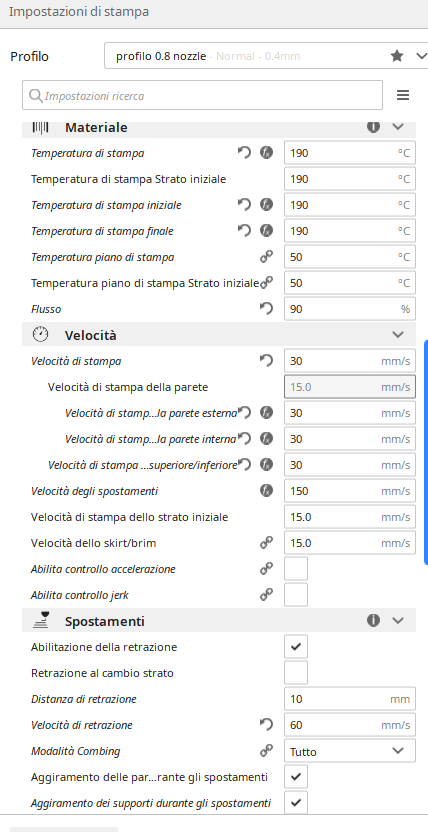This screenshot has width=428, height=832.
Task: Click the formula icon beside Temperatura di stampa finale
Action: [x=266, y=231]
